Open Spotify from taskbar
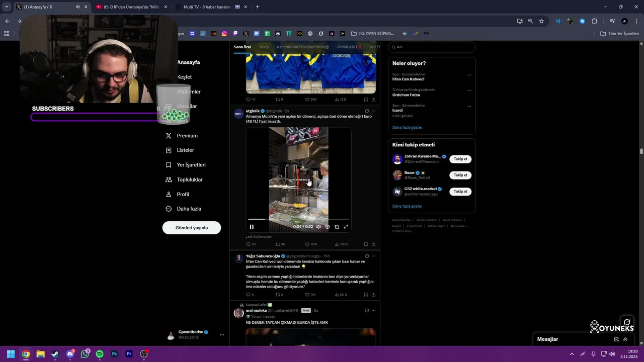This screenshot has width=644, height=362. click(x=100, y=354)
